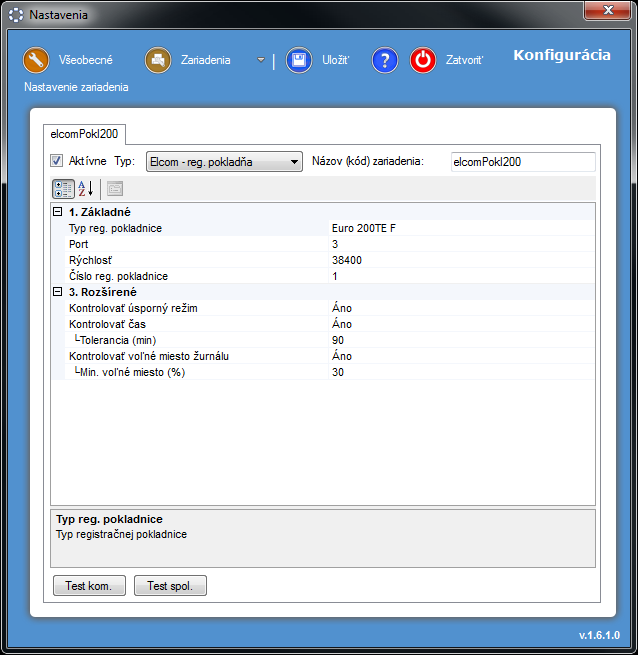Open the Typ device type dropdown

click(x=224, y=162)
